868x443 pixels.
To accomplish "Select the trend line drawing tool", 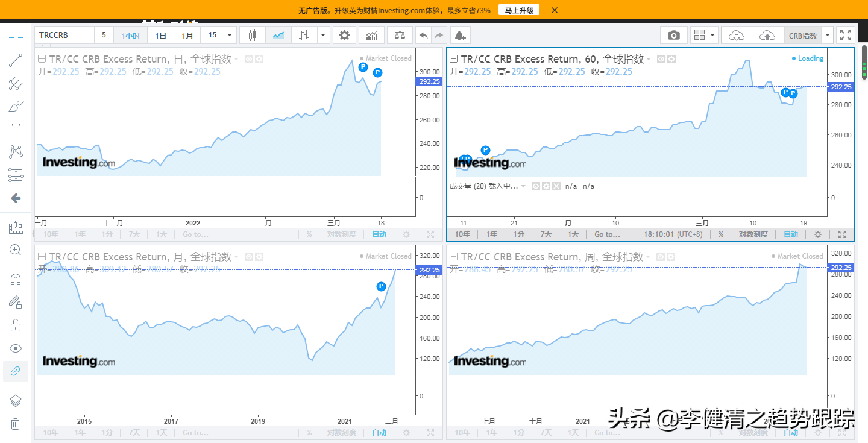I will pos(16,60).
